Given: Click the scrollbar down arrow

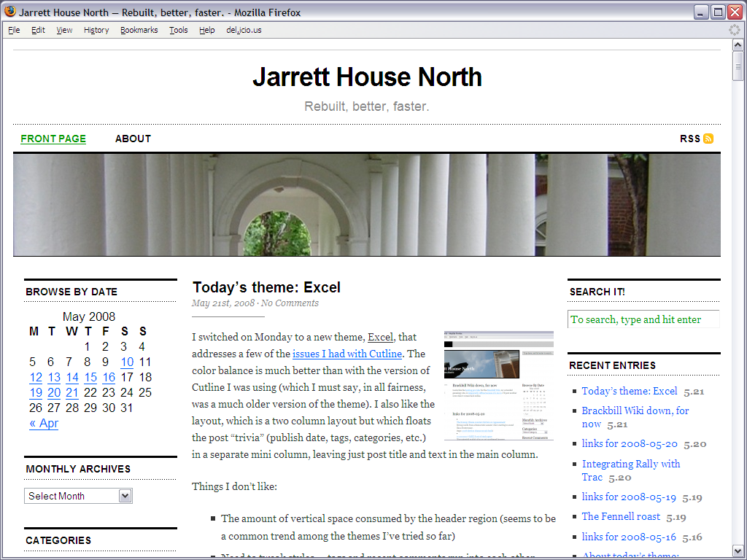Looking at the screenshot, I should 738,551.
